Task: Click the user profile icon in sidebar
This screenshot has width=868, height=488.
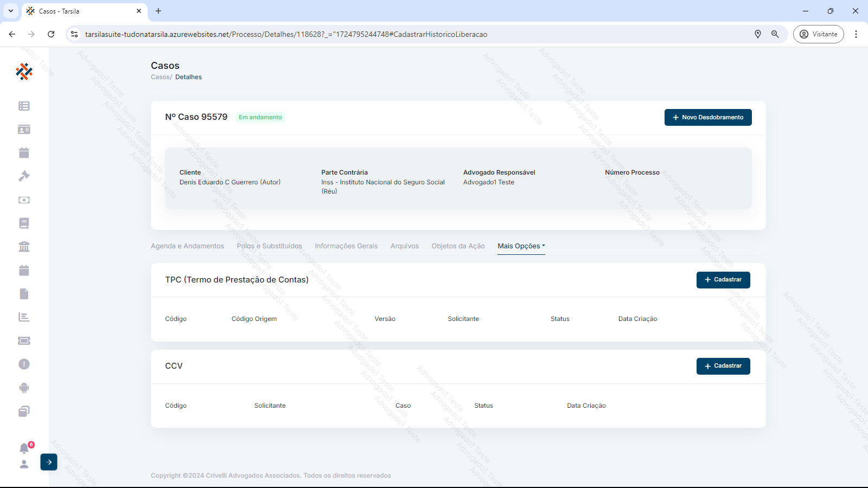Action: point(24,464)
